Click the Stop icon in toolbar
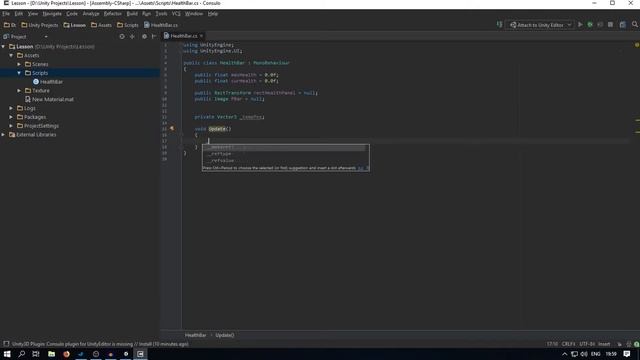640x360 pixels. [610, 24]
